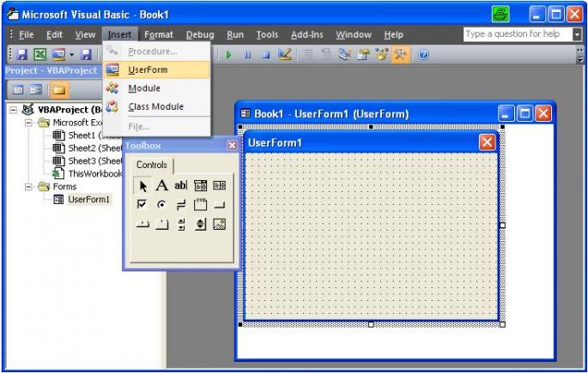Collapse the Microsoft Excel Objects folder
This screenshot has height=373, width=588.
28,123
